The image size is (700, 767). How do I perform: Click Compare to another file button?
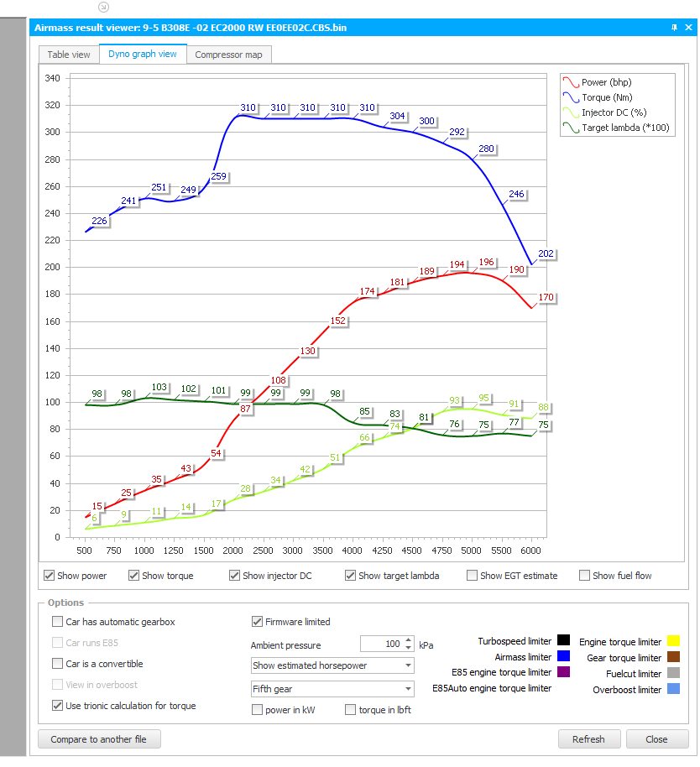coord(99,739)
